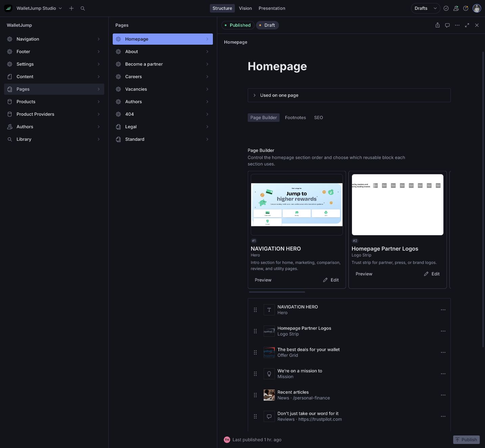485x448 pixels.
Task: Click the Publish button
Action: click(466, 440)
